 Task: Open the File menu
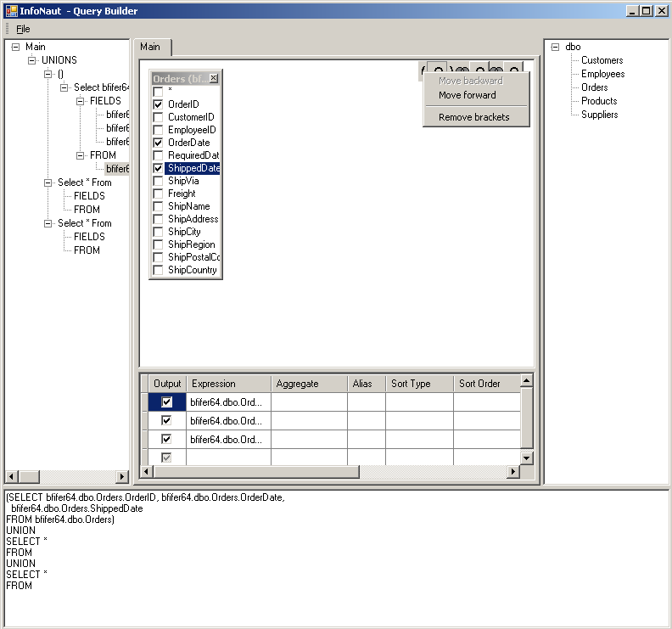[x=23, y=29]
